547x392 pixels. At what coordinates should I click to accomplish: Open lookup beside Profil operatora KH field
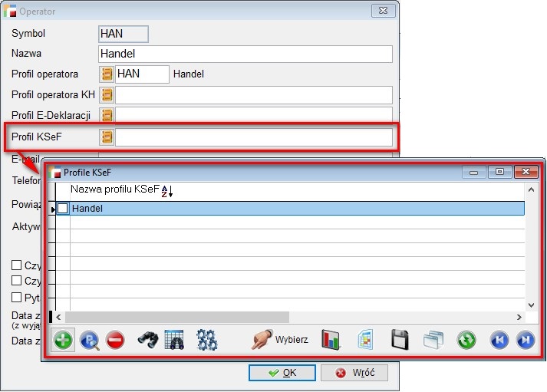coord(107,95)
